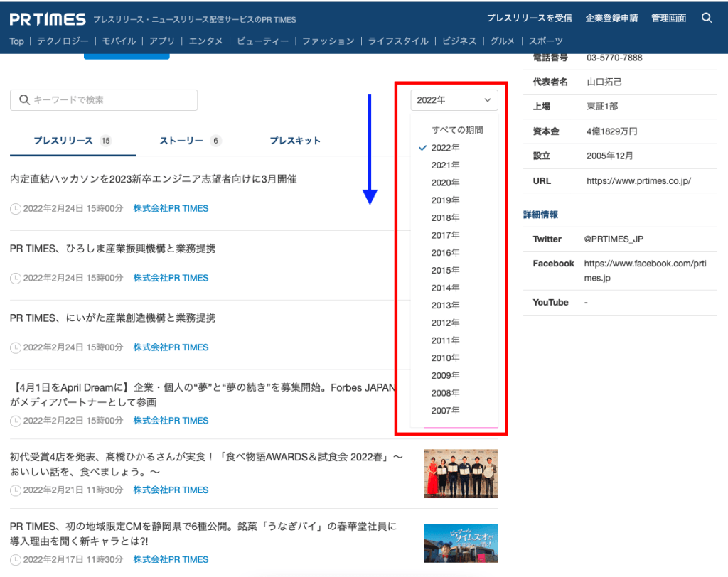Screen dimensions: 728x577
Task: Pick 2011年 year option
Action: pyautogui.click(x=445, y=340)
